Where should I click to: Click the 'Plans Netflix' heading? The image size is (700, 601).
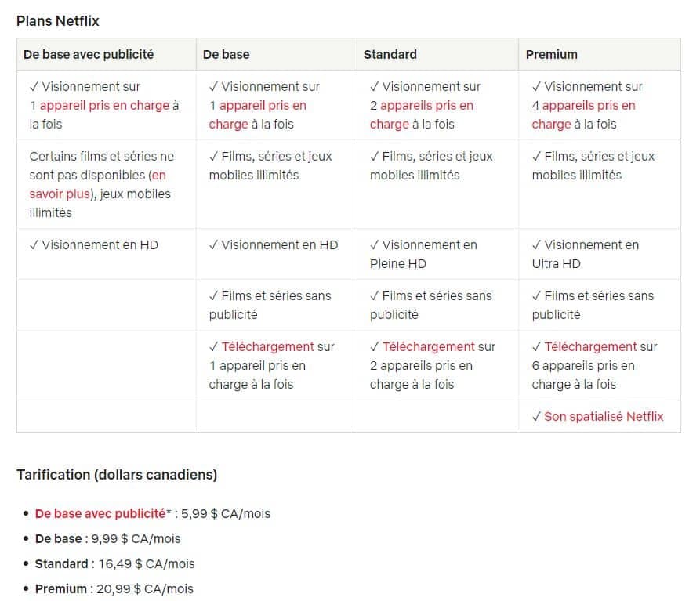[58, 21]
